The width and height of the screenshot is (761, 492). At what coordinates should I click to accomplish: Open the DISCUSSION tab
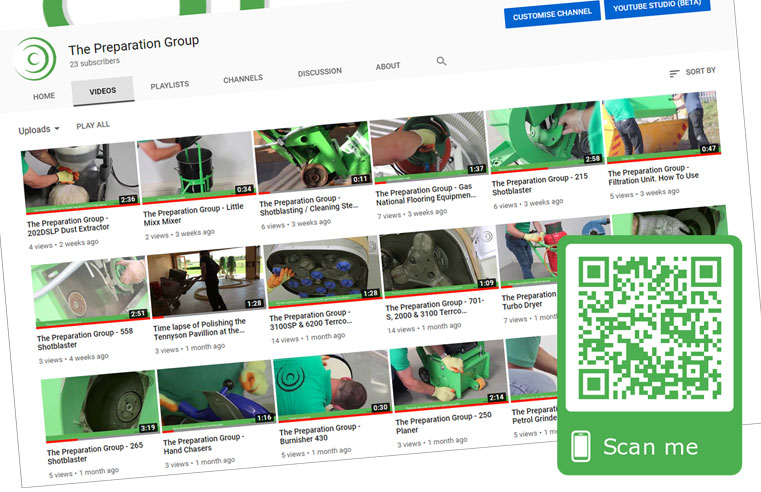click(319, 72)
